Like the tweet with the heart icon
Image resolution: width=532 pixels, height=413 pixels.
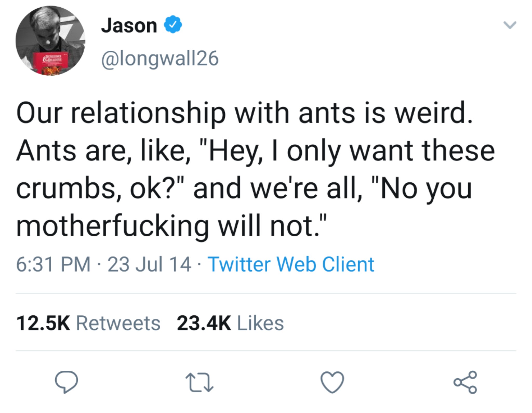332,382
